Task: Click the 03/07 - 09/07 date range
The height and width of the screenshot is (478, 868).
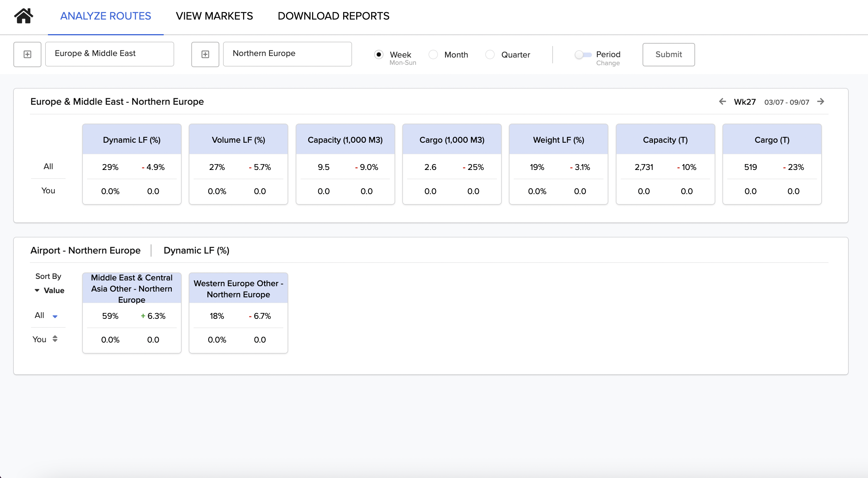Action: [x=787, y=102]
